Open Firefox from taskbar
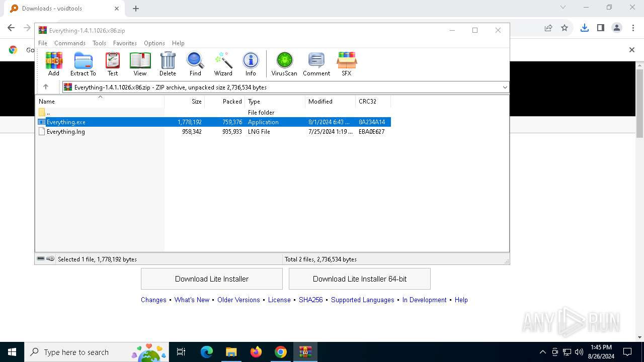This screenshot has height=362, width=644. 256,352
